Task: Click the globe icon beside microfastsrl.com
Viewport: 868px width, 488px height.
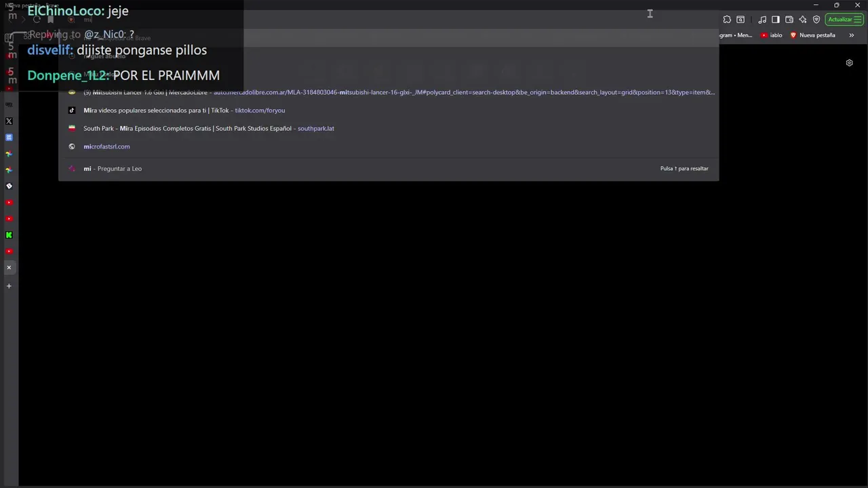Action: pyautogui.click(x=72, y=146)
